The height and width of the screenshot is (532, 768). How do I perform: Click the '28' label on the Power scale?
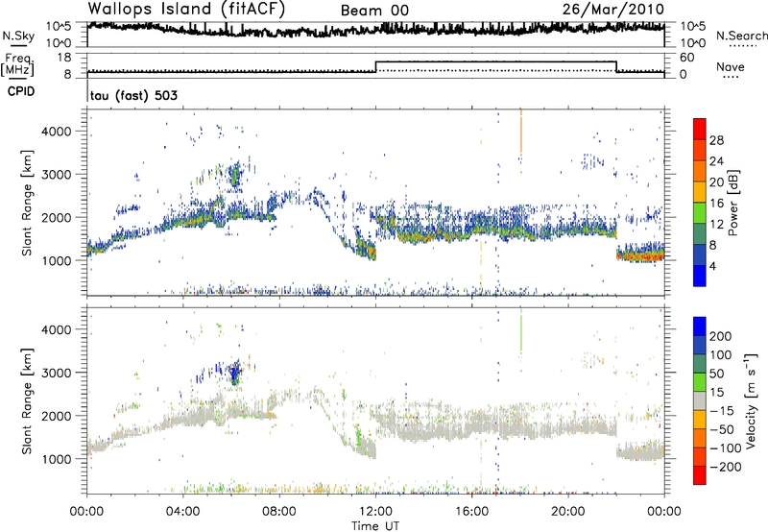point(716,140)
